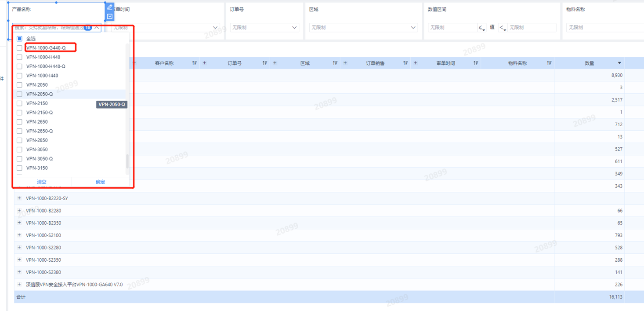Expand the VPN-1000-B2280 row

coord(19,211)
